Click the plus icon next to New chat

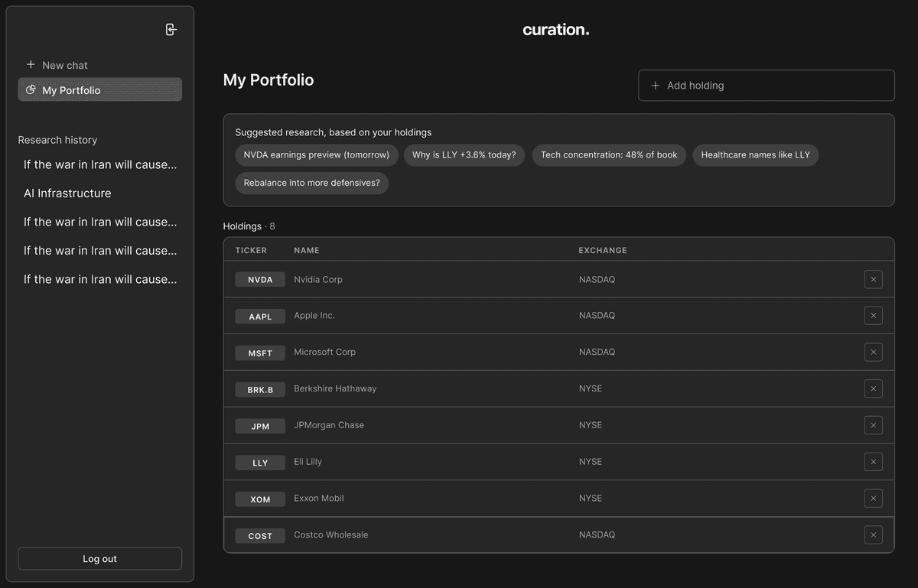(x=31, y=65)
